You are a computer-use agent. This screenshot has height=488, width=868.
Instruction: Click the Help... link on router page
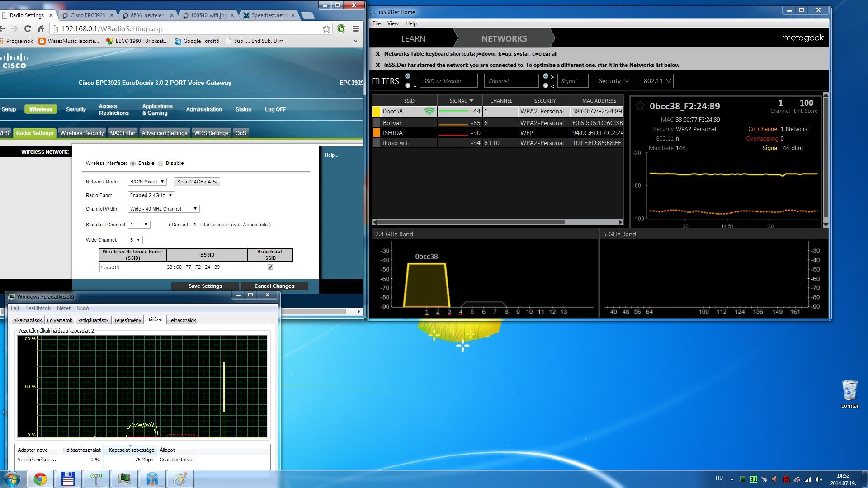331,155
